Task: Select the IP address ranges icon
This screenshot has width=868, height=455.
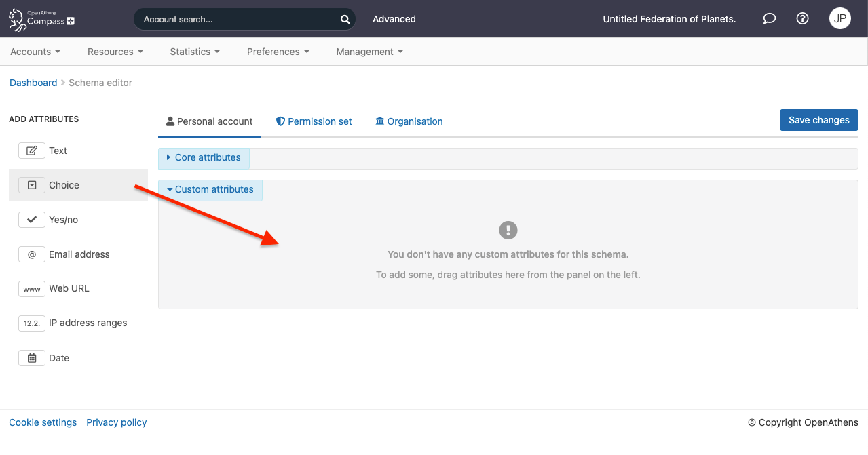Action: [31, 323]
